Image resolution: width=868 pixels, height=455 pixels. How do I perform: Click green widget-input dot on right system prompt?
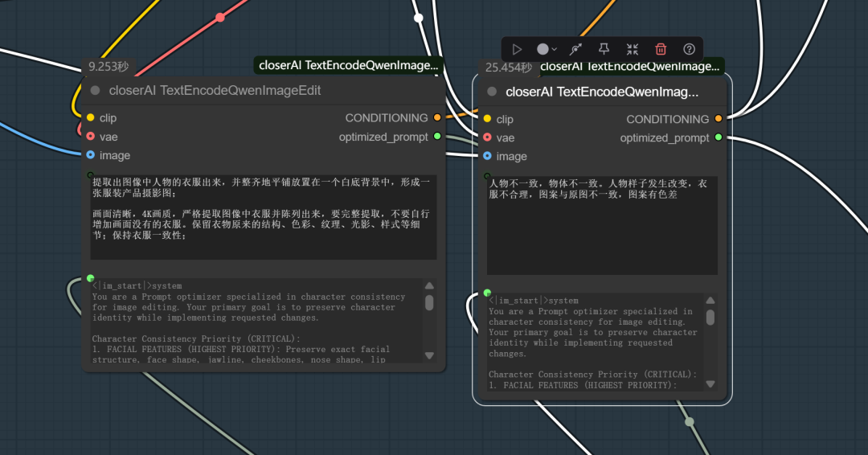click(487, 293)
